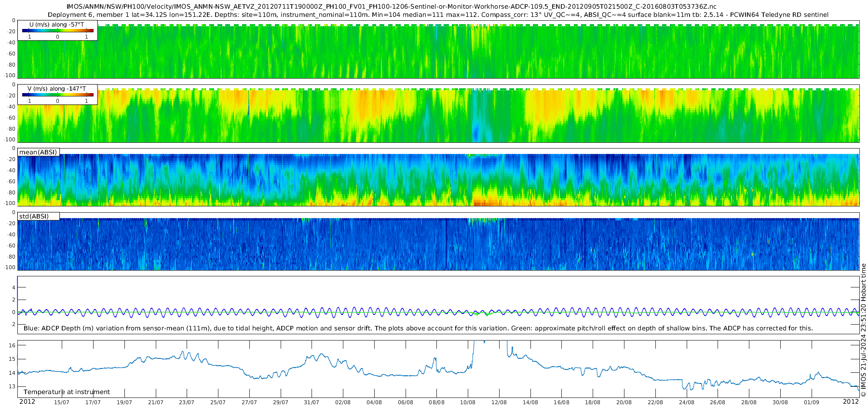Click the 18/08 date tick label
Viewport: 868px width, 410px height.
(593, 402)
